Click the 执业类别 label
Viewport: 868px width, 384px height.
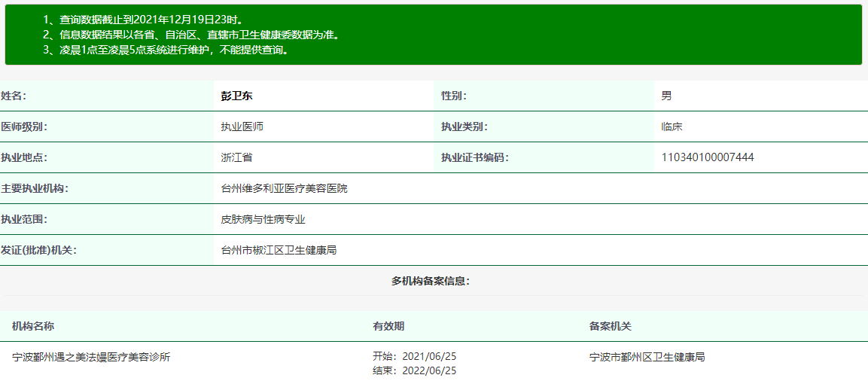pos(464,126)
